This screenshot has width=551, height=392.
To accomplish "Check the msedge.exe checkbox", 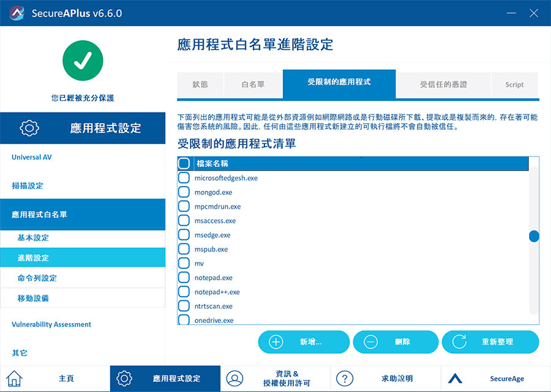I will point(184,234).
